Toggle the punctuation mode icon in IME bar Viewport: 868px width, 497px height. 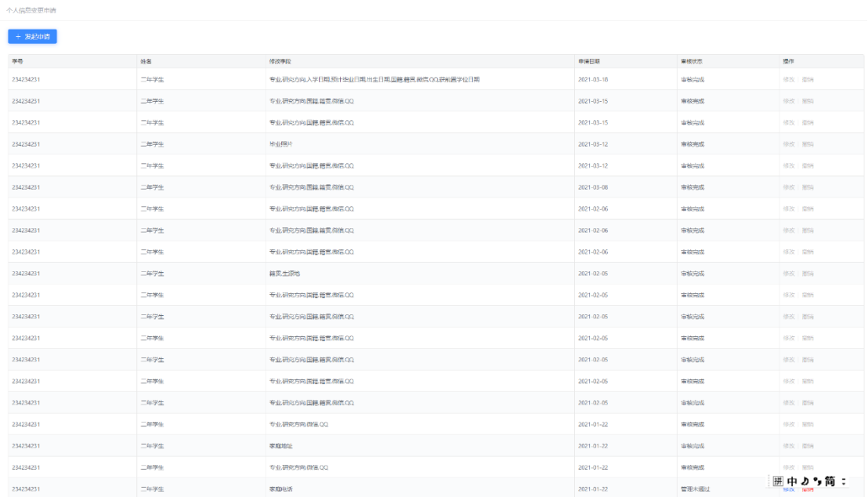[x=818, y=481]
